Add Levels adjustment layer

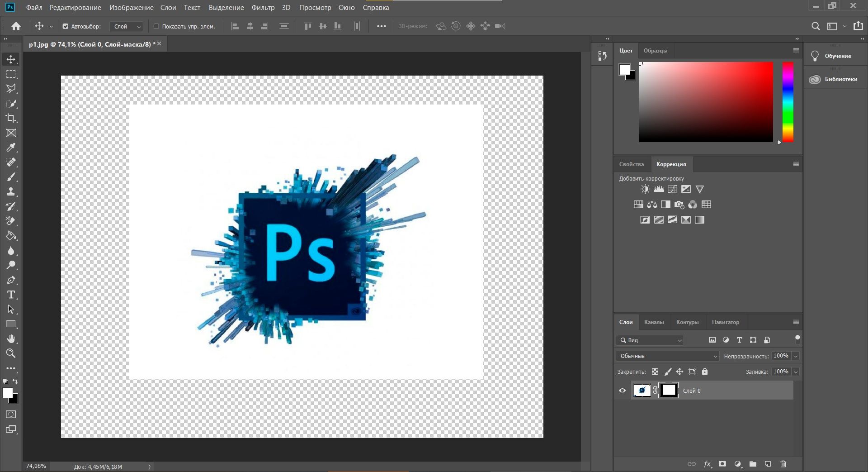pyautogui.click(x=659, y=189)
